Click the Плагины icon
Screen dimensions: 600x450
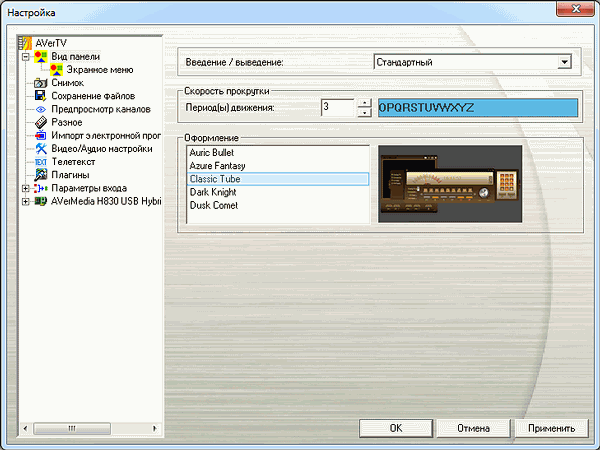41,175
